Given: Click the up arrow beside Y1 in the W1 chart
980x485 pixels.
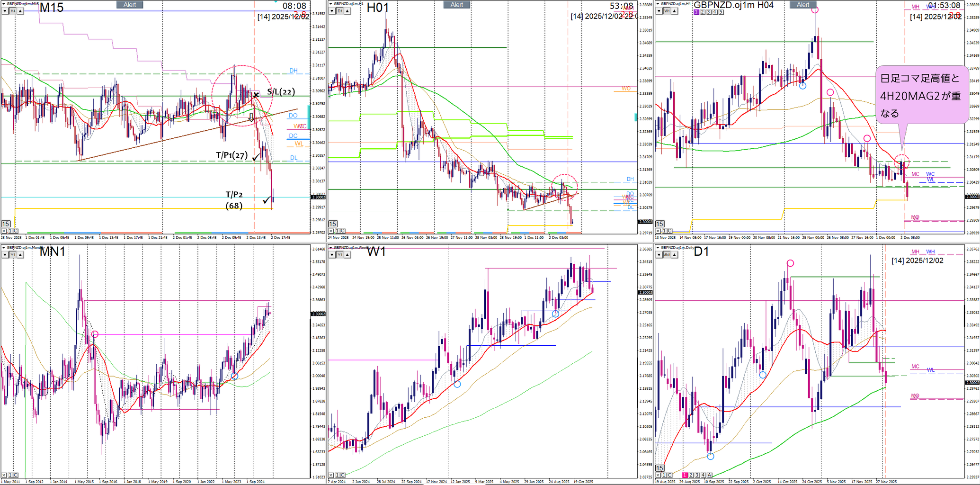Looking at the screenshot, I should pos(347,255).
